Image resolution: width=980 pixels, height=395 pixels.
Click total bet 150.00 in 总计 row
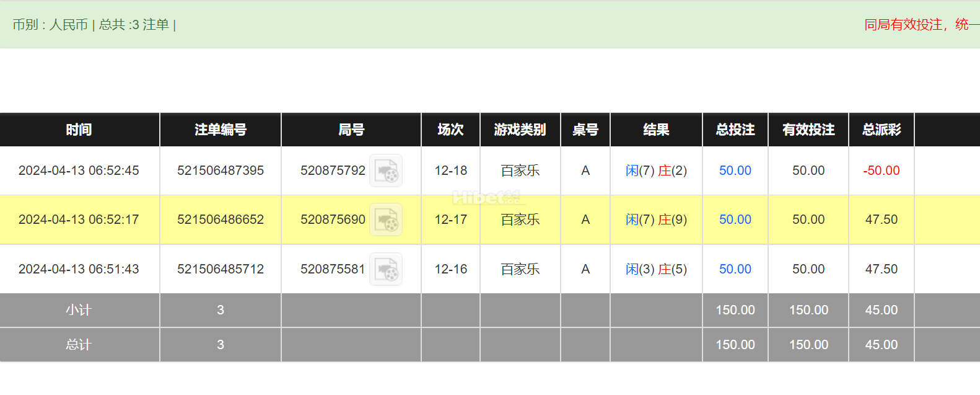(x=735, y=345)
